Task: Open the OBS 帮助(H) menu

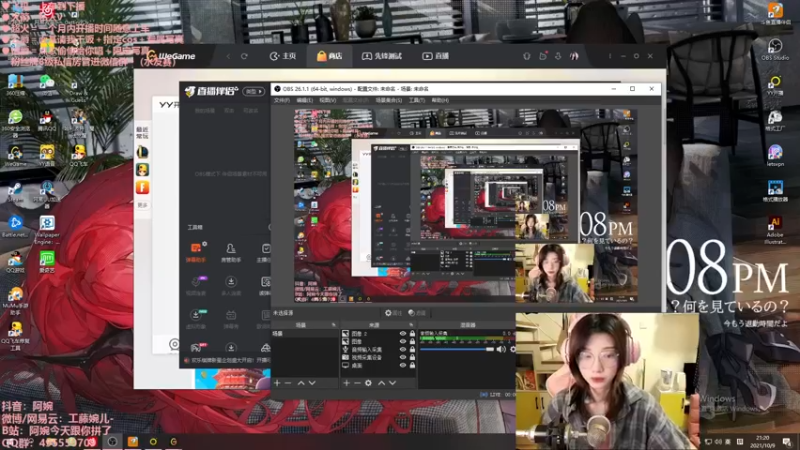Action: coord(440,101)
